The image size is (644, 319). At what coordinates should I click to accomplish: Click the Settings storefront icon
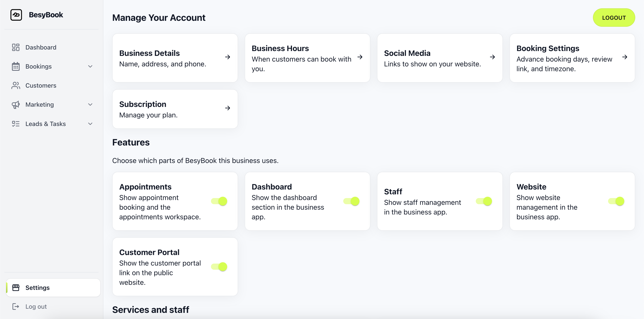tap(16, 287)
